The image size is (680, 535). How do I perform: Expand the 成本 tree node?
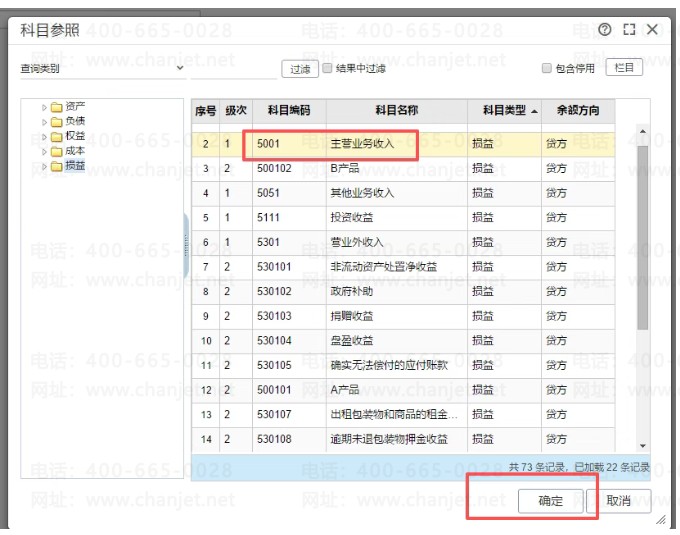pyautogui.click(x=44, y=152)
